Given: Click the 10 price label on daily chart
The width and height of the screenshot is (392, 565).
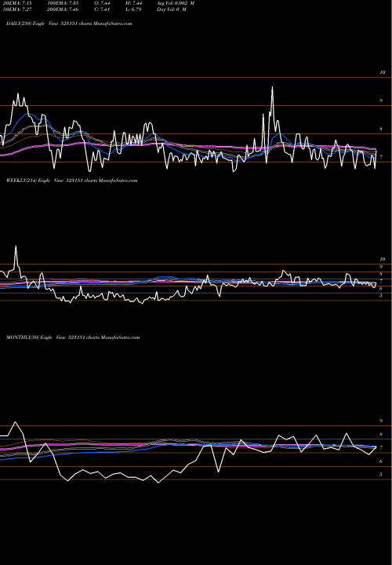Looking at the screenshot, I should (x=383, y=72).
